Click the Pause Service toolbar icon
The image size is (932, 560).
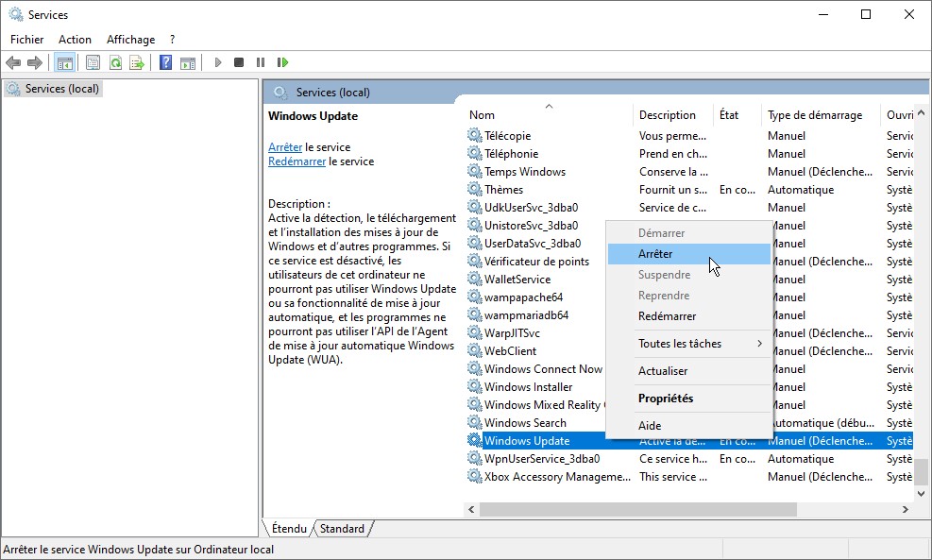[x=261, y=63]
